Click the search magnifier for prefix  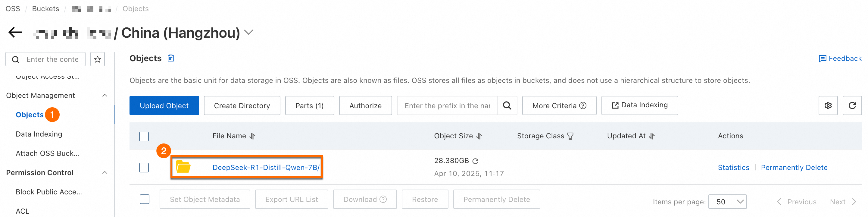coord(507,106)
